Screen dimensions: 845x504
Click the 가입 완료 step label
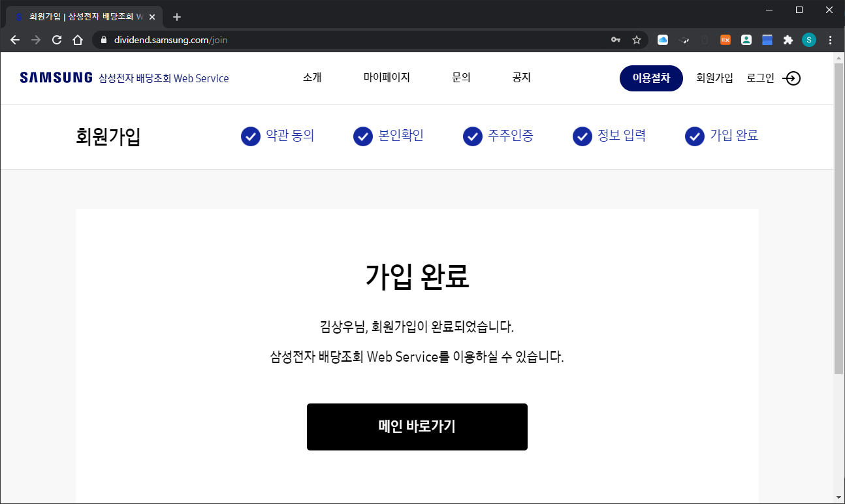pyautogui.click(x=734, y=136)
